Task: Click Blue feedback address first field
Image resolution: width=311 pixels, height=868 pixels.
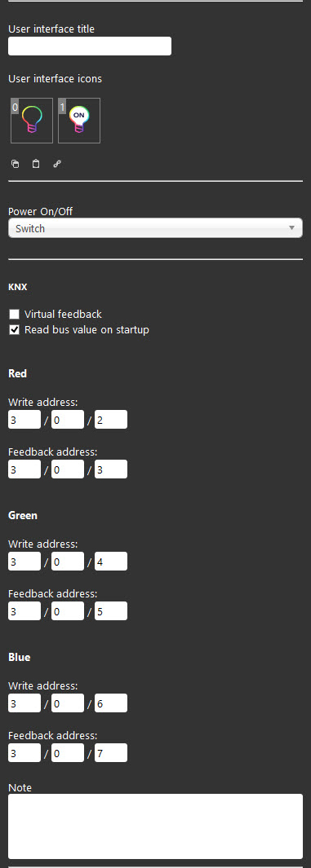Action: coord(24,752)
